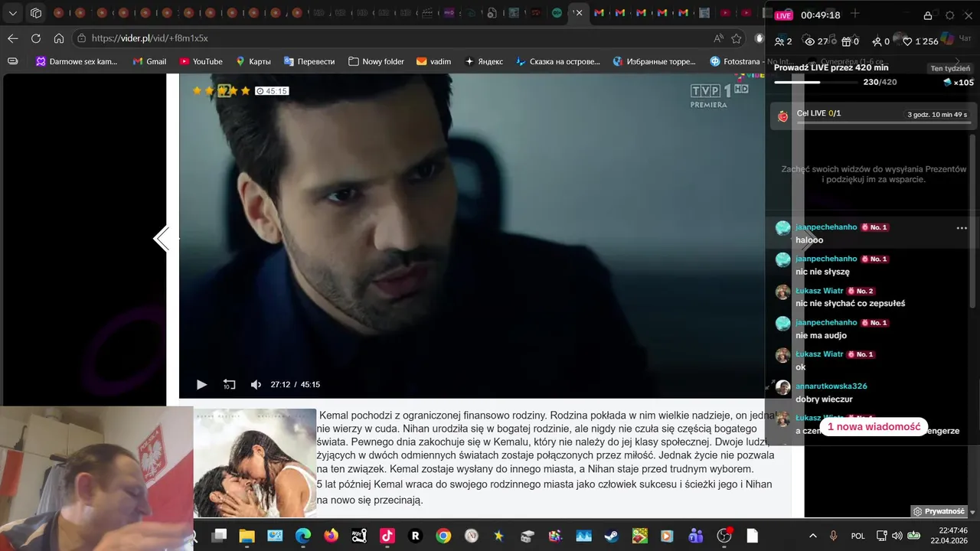Open the POL keyboard language switcher
980x551 pixels.
[x=858, y=536]
